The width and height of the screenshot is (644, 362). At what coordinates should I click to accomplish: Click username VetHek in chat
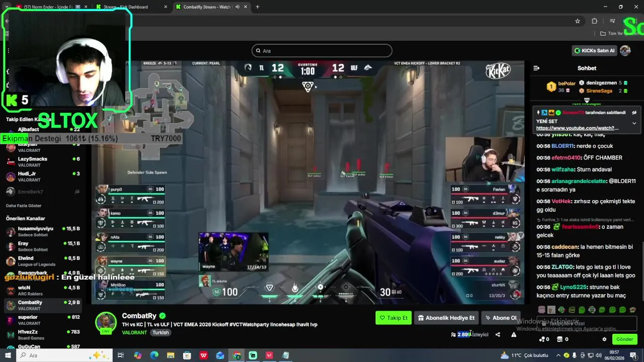point(561,202)
